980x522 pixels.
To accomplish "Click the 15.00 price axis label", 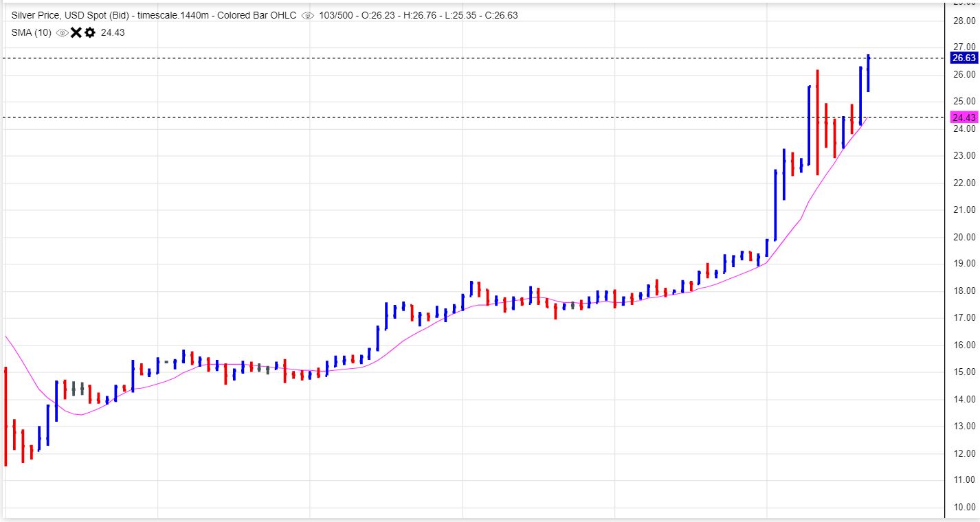I will [x=964, y=372].
